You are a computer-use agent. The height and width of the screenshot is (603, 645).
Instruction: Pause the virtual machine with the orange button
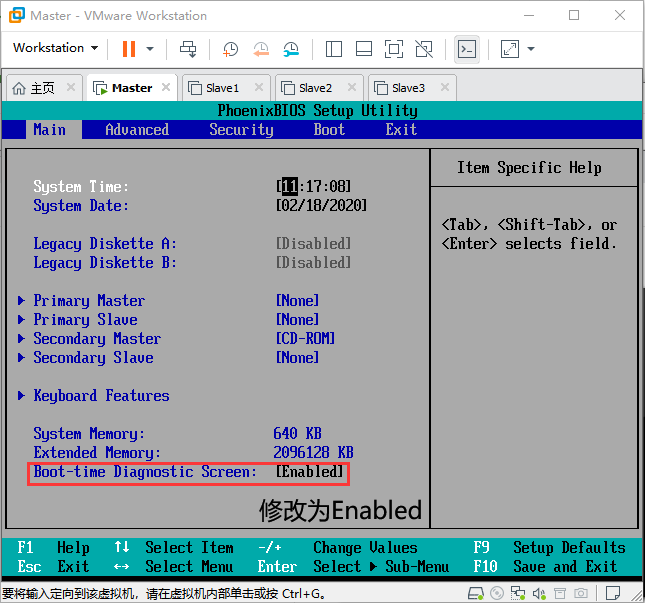129,49
